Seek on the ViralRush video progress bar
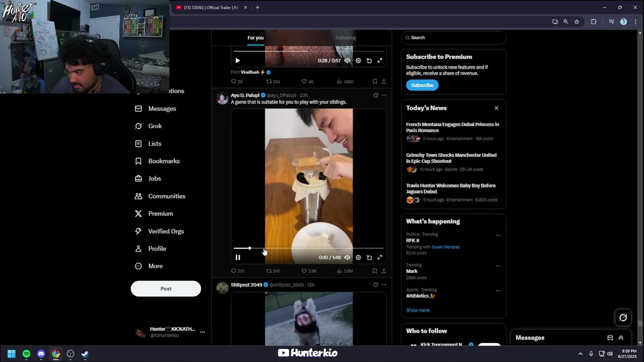 (309, 51)
